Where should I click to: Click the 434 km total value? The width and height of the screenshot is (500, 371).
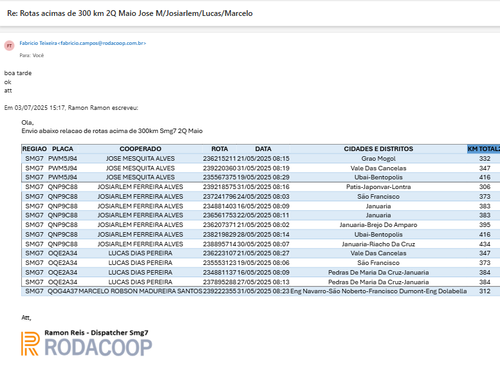click(485, 244)
